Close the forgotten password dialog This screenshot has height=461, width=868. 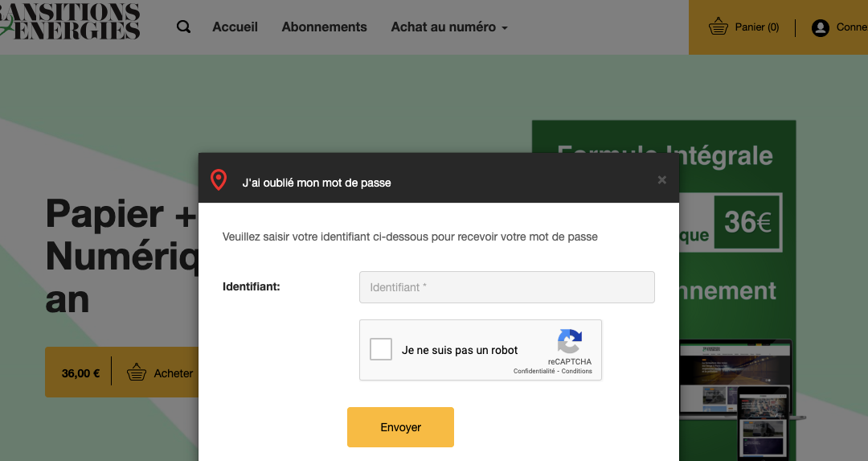pyautogui.click(x=661, y=180)
